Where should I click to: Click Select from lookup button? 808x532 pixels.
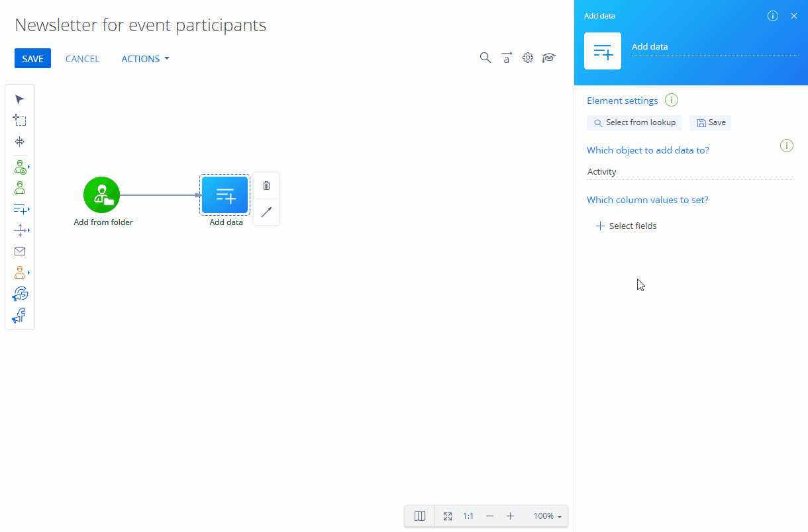pyautogui.click(x=634, y=122)
